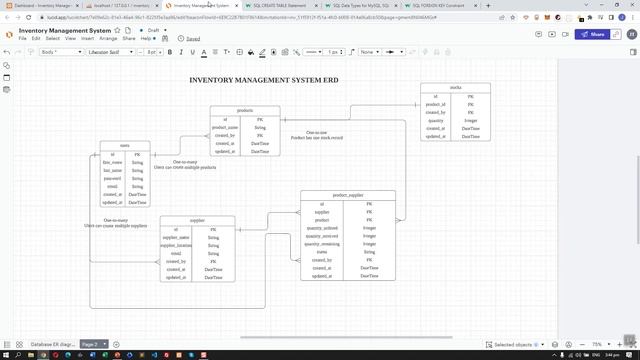The height and width of the screenshot is (360, 640).
Task: Click the Saved status link
Action: pyautogui.click(x=193, y=39)
